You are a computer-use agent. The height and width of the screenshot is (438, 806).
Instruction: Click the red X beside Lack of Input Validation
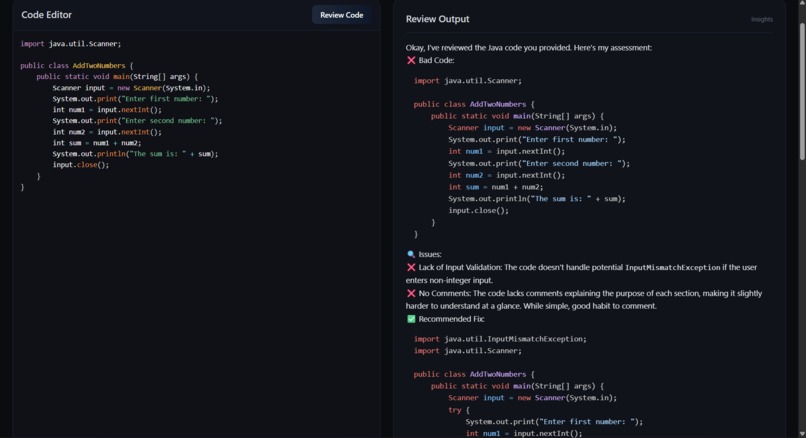point(411,267)
